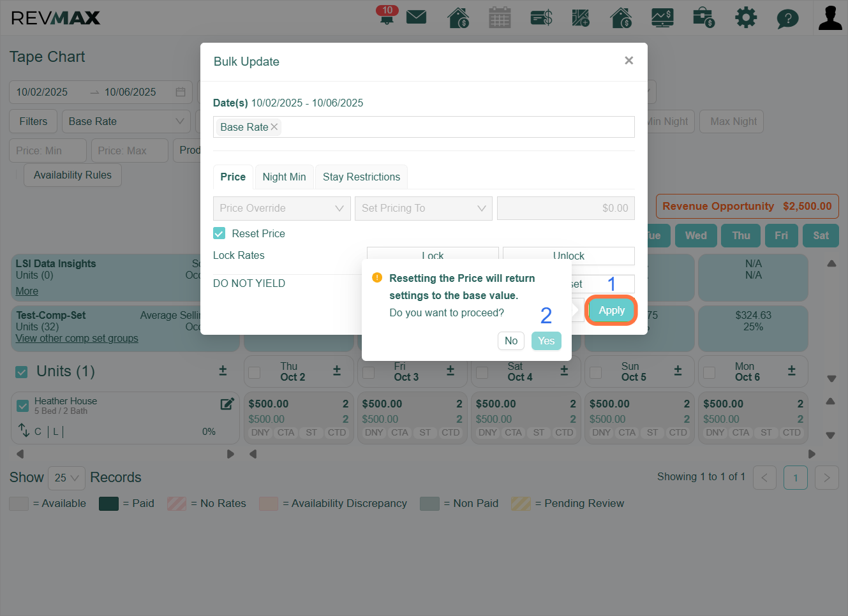848x616 pixels.
Task: Select the Thu day button
Action: pyautogui.click(x=741, y=235)
